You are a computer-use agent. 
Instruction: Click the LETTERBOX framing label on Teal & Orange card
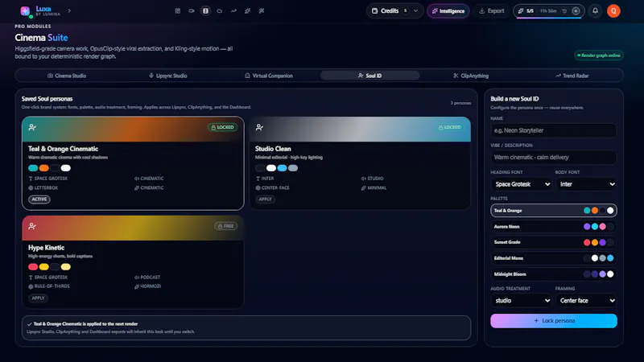43,188
